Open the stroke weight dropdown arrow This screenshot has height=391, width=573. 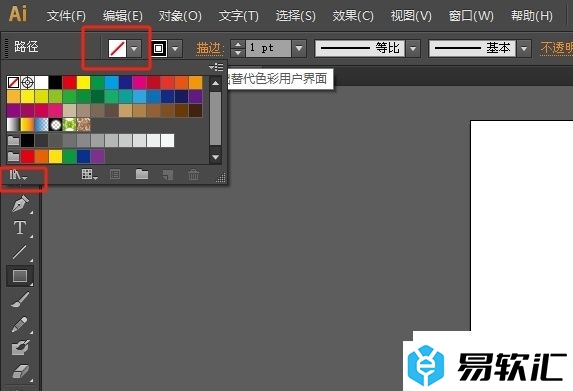(299, 48)
